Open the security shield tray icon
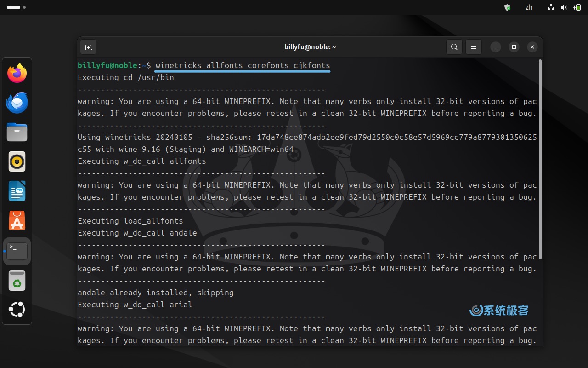The width and height of the screenshot is (588, 368). (507, 7)
